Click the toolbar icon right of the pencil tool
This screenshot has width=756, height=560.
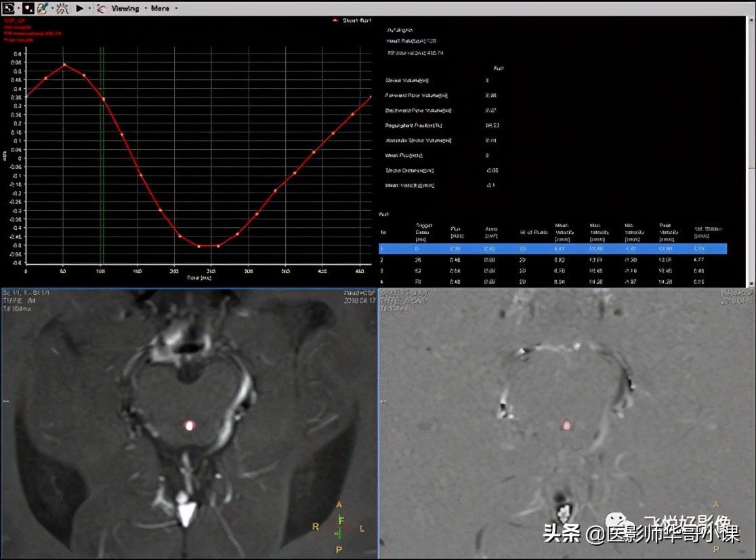click(x=62, y=8)
